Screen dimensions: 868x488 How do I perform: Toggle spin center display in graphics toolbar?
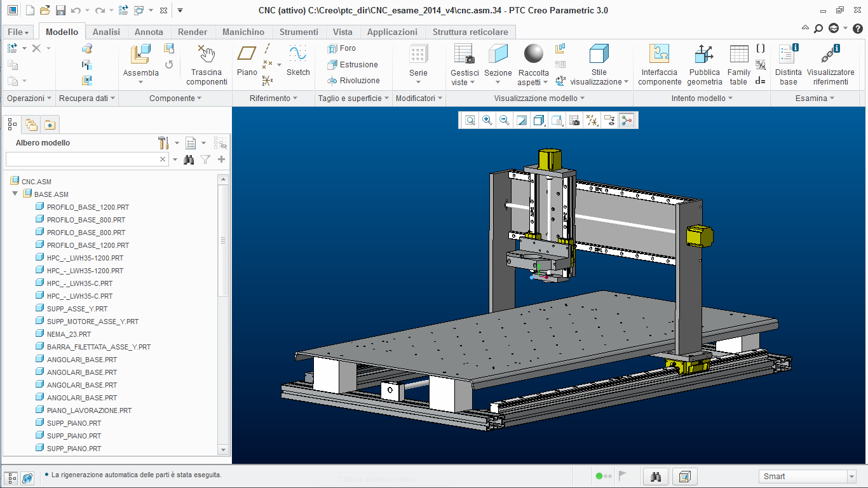tap(627, 120)
